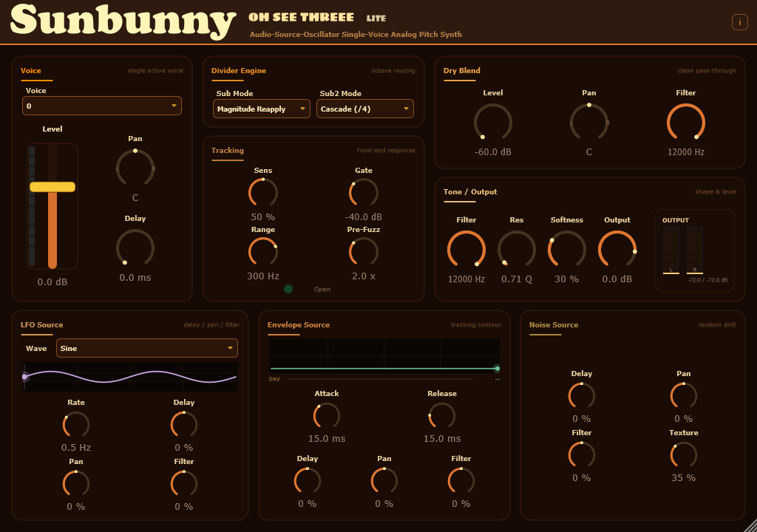This screenshot has height=532, width=757.
Task: Click the LFO waveform phase handle
Action: (x=24, y=377)
